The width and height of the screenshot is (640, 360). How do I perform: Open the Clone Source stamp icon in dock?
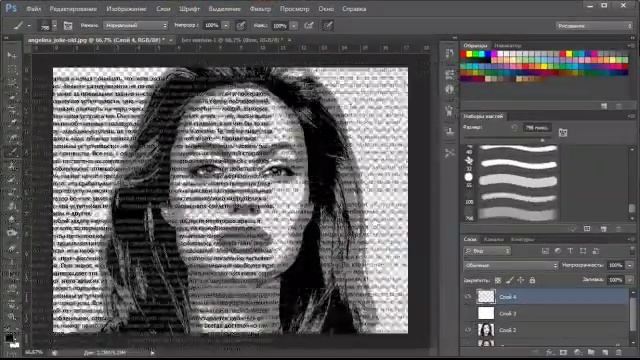(x=449, y=131)
